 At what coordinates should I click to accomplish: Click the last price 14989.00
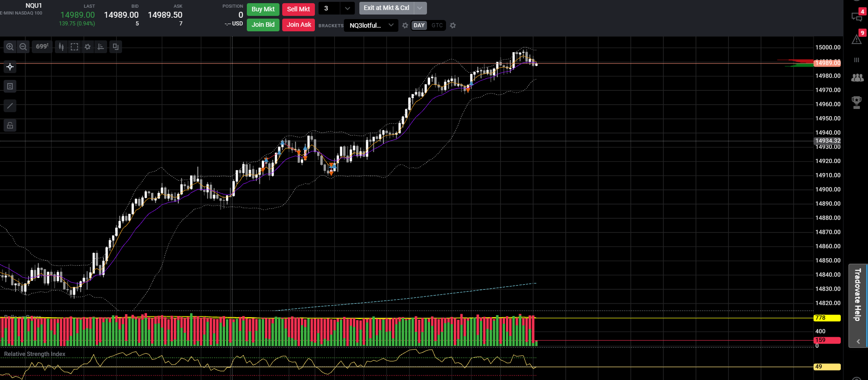click(78, 15)
